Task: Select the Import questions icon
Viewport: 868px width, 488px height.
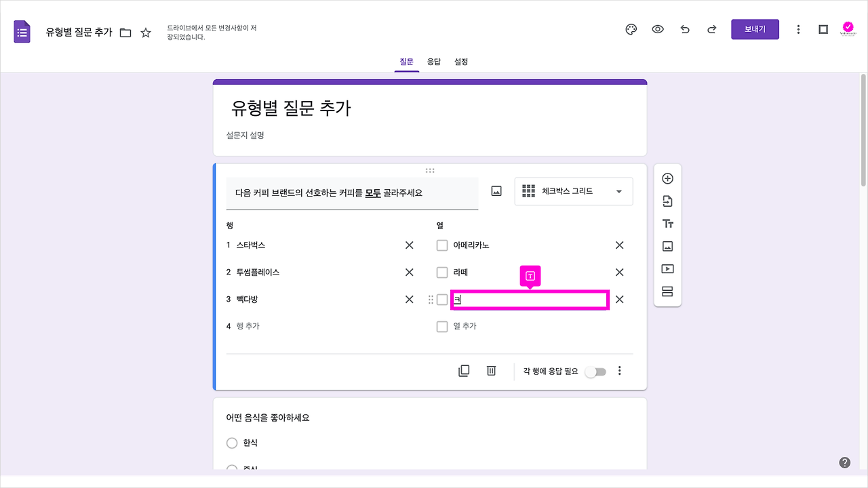Action: tap(667, 201)
